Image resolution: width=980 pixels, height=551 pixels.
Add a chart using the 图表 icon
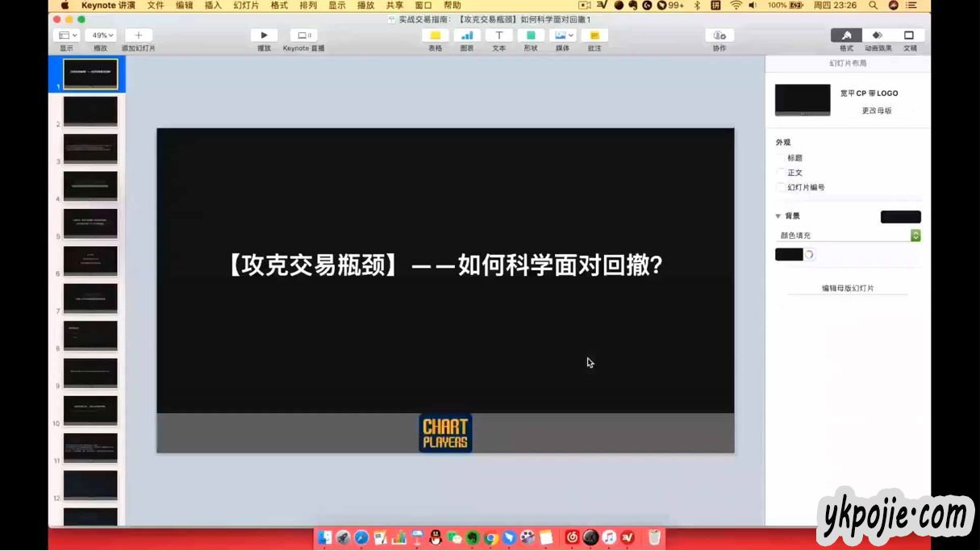(467, 35)
